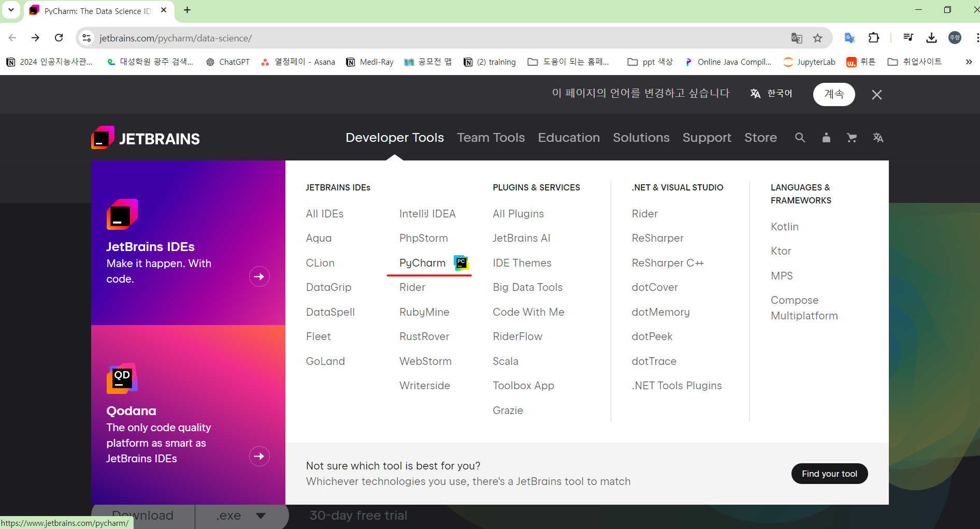This screenshot has height=529, width=980.
Task: Open the .NET Tools Plugins link
Action: (x=677, y=386)
